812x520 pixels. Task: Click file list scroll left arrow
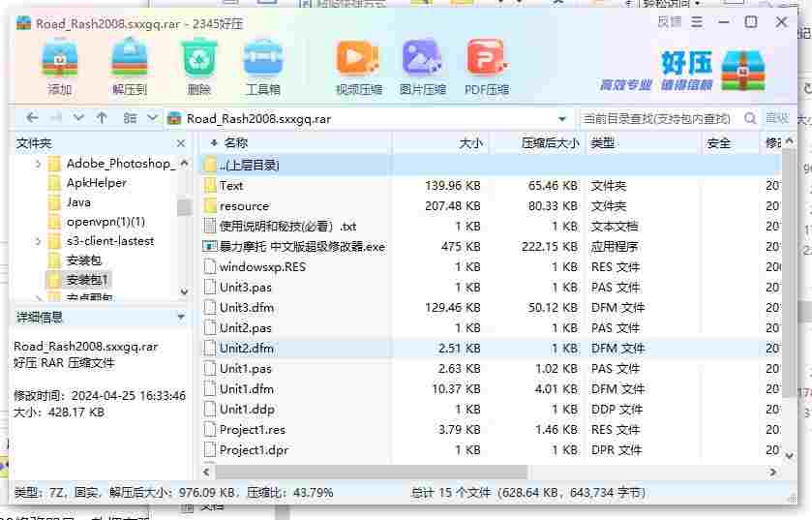(x=206, y=472)
